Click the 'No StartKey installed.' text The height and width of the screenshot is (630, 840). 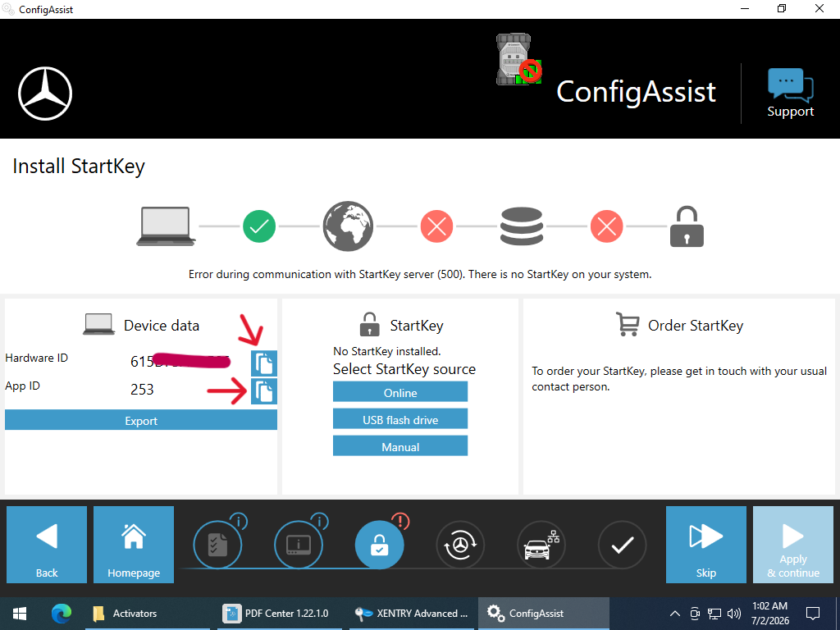click(387, 351)
